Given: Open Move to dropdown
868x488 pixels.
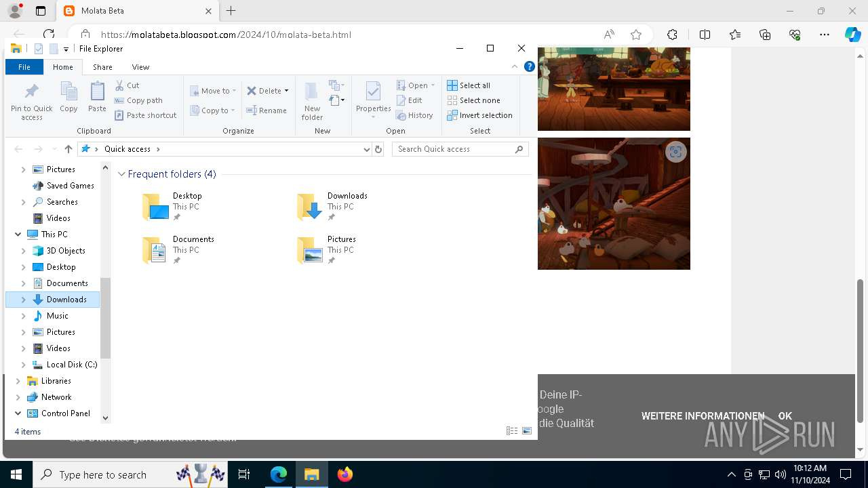Looking at the screenshot, I should 214,91.
